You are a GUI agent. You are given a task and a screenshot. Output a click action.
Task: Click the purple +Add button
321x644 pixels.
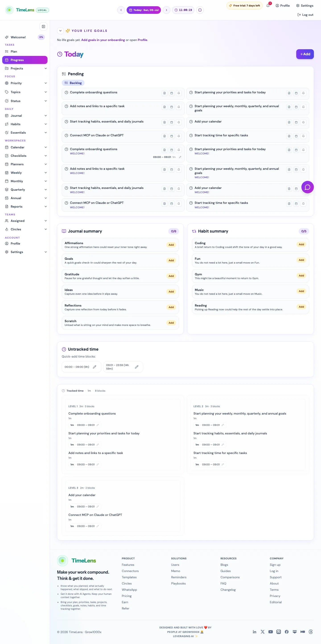(305, 54)
